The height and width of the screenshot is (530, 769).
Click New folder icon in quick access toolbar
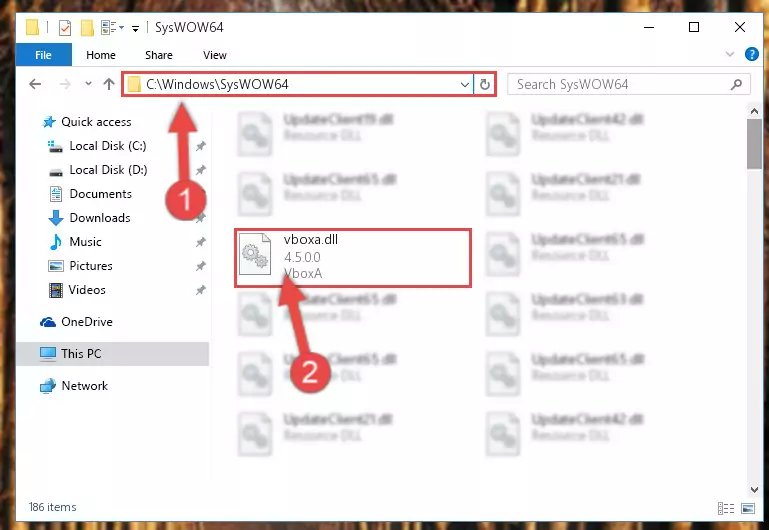(x=87, y=27)
